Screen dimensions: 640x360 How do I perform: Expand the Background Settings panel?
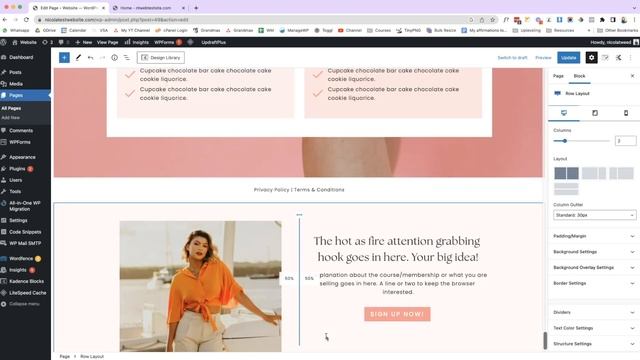click(x=594, y=252)
